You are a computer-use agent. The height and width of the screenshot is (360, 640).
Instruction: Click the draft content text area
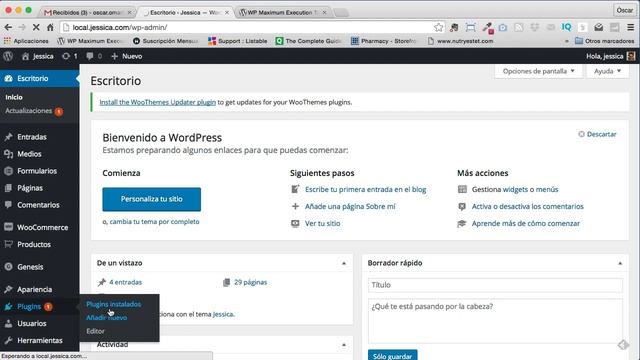point(495,321)
